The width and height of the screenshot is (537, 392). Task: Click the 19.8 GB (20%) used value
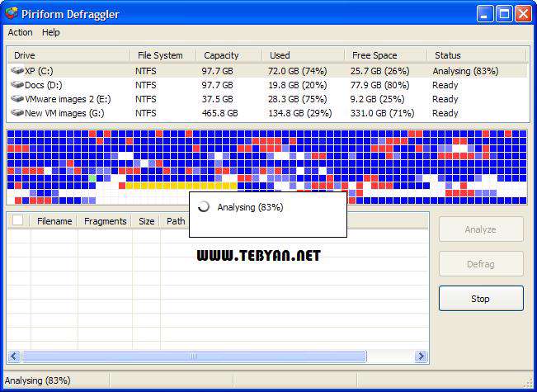point(297,85)
